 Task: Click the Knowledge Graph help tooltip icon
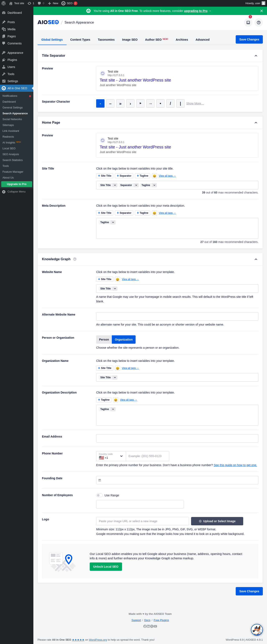tap(75, 259)
